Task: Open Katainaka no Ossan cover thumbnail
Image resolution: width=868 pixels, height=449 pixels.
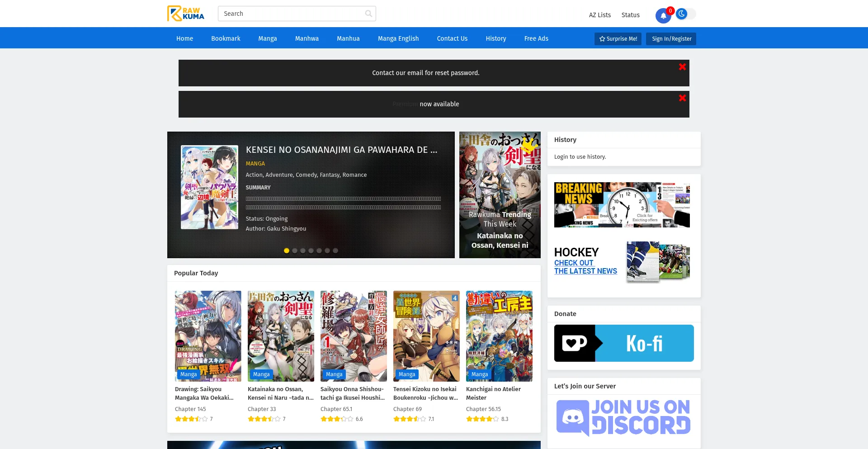Action: (281, 336)
